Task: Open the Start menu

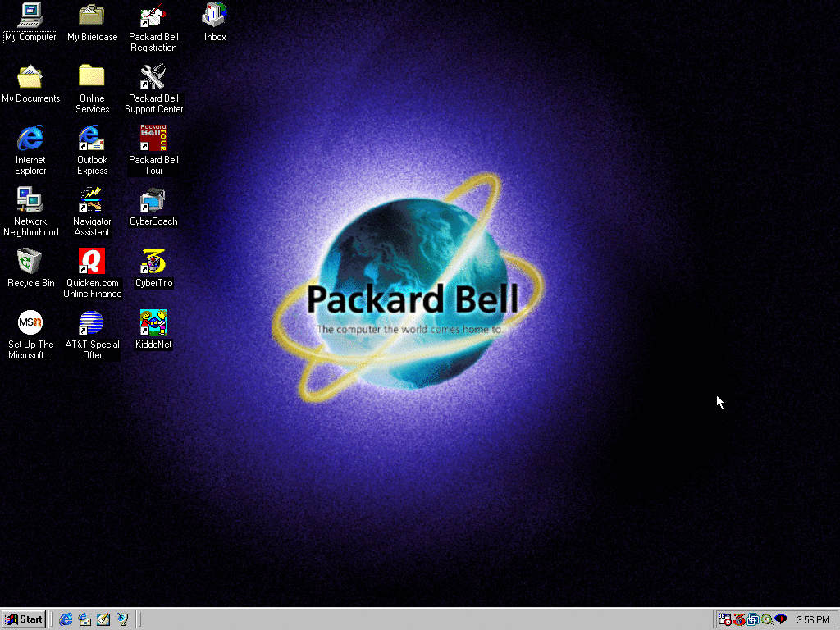Action: click(24, 619)
